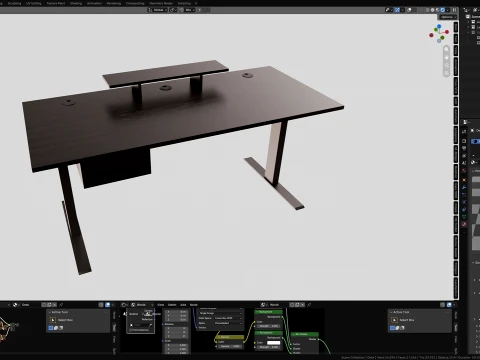Open the viewport Options dropdown
480x360 pixels.
click(x=448, y=17)
